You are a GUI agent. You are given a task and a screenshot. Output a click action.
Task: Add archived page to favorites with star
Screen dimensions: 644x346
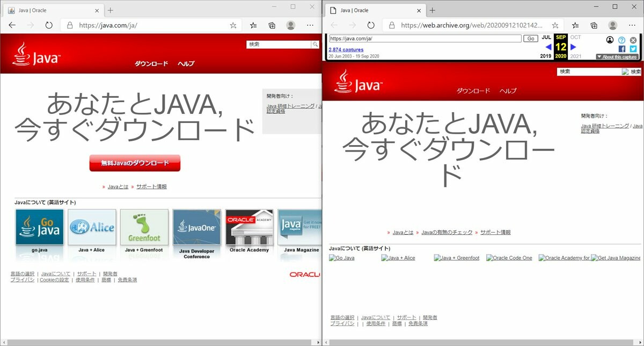click(x=555, y=25)
